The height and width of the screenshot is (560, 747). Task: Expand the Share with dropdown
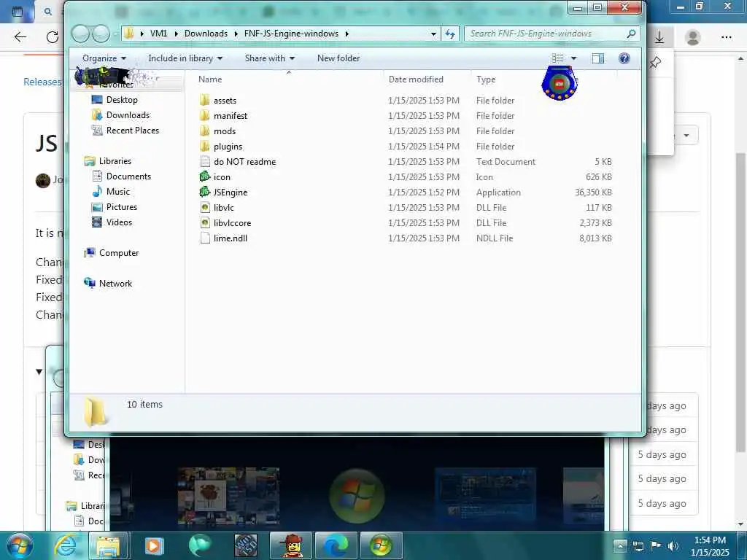(270, 58)
